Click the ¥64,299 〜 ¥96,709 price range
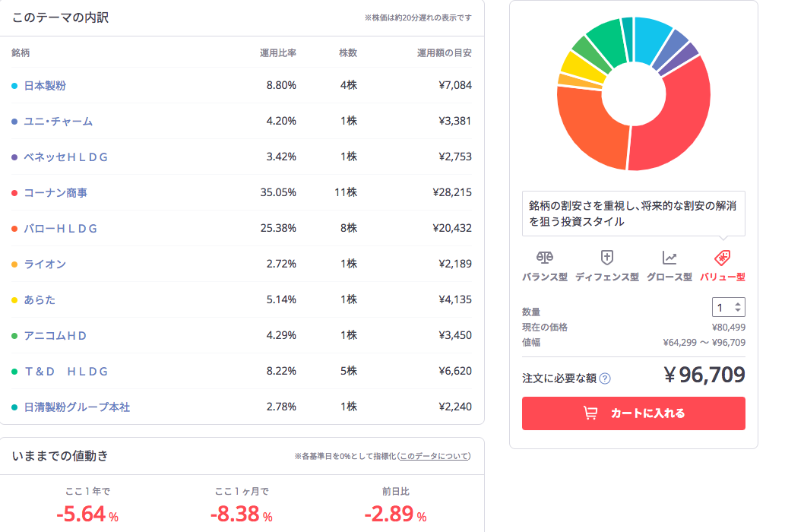785x532 pixels. click(704, 343)
